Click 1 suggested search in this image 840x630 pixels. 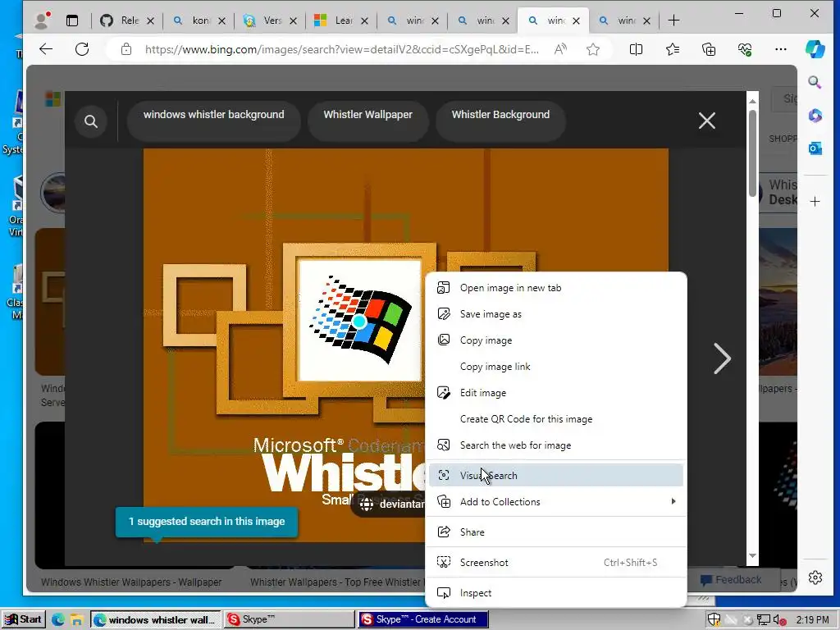pos(207,521)
